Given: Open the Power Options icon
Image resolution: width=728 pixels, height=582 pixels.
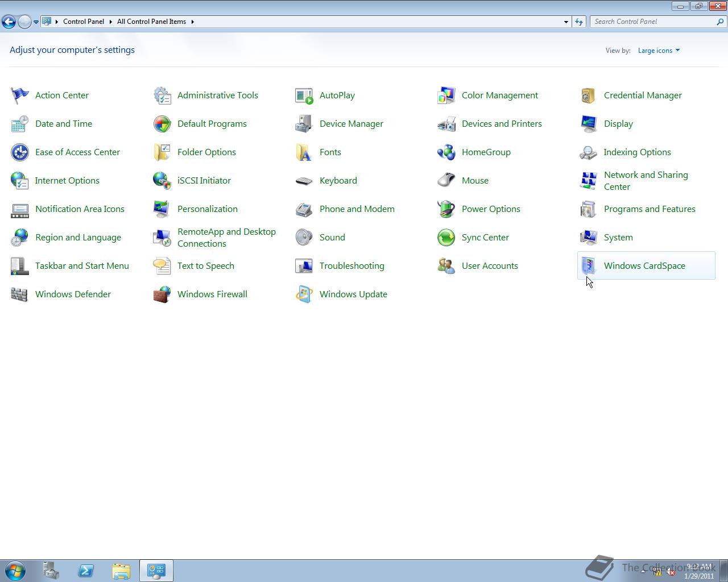Looking at the screenshot, I should (x=446, y=209).
